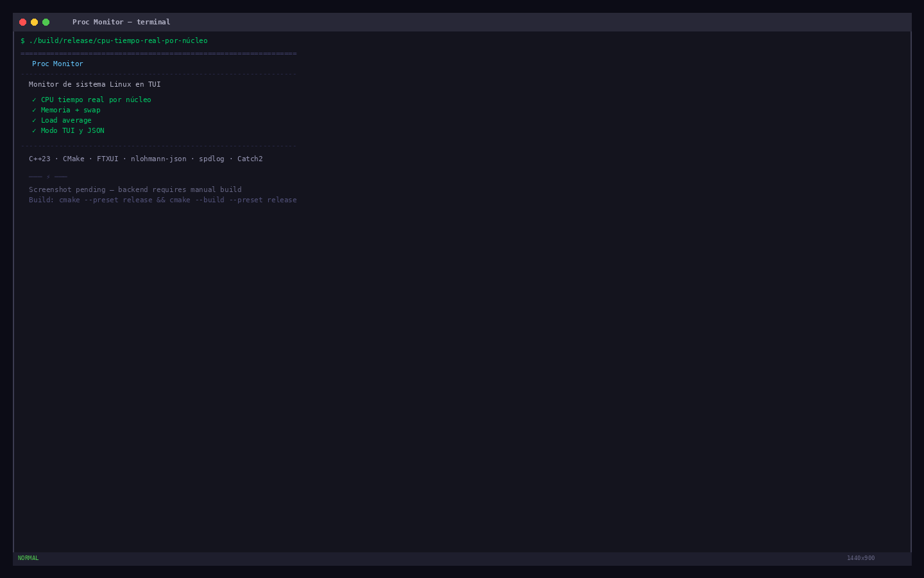The width and height of the screenshot is (924, 578).
Task: Click the NORMAL mode indicator in status bar
Action: [x=28, y=558]
